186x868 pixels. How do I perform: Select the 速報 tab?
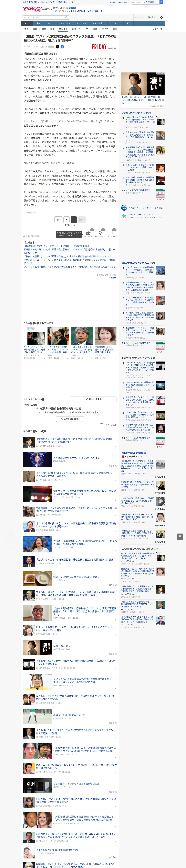[x=38, y=24]
